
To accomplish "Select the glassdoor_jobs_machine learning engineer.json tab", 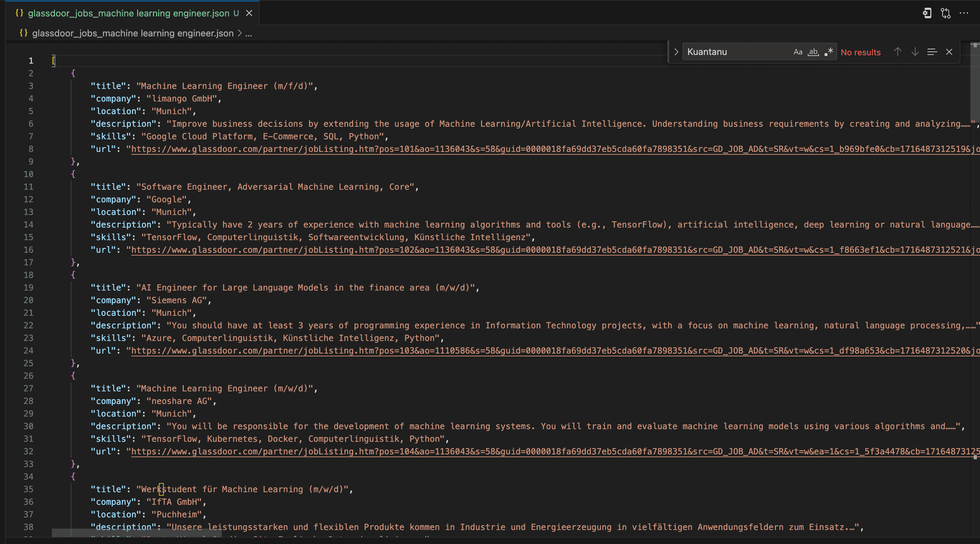I will (128, 13).
